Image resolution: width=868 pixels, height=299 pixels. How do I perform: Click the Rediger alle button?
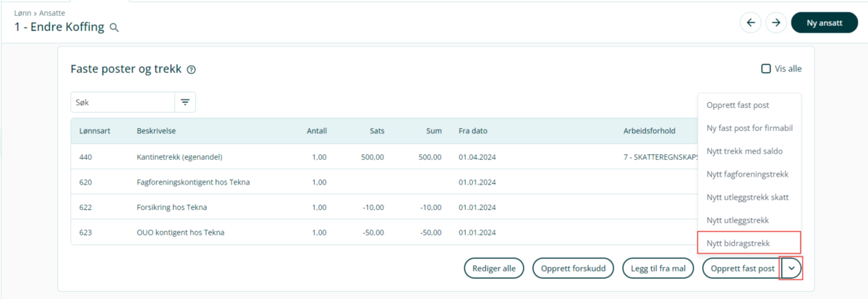click(x=494, y=269)
